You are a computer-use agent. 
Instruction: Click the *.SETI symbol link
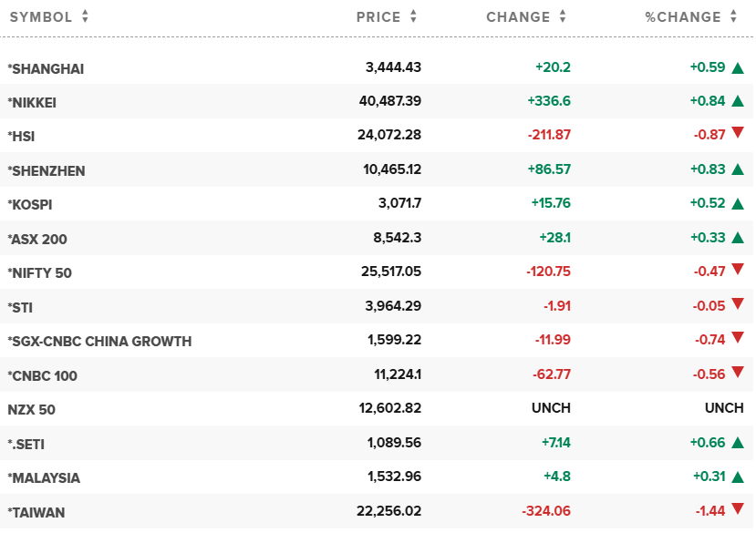click(x=26, y=444)
